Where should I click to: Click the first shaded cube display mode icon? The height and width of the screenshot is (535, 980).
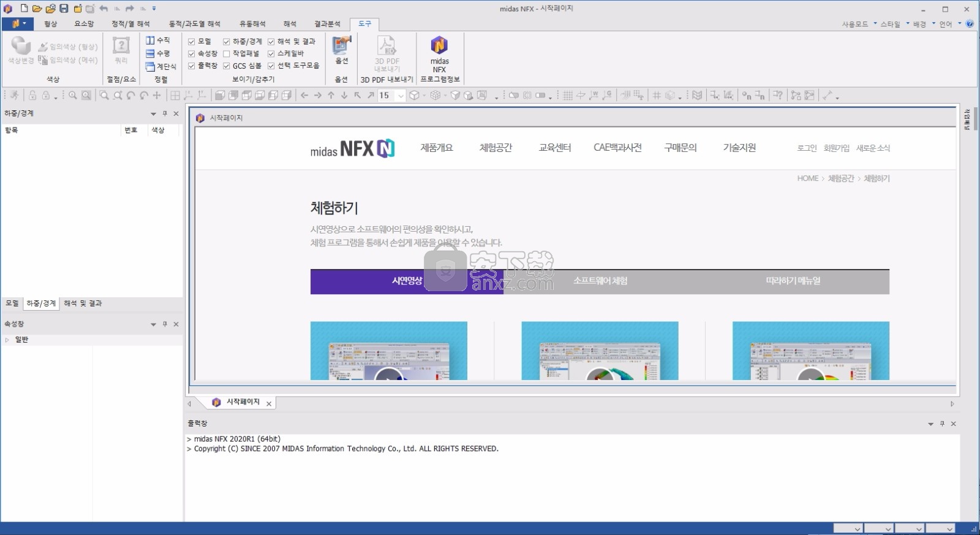click(220, 95)
